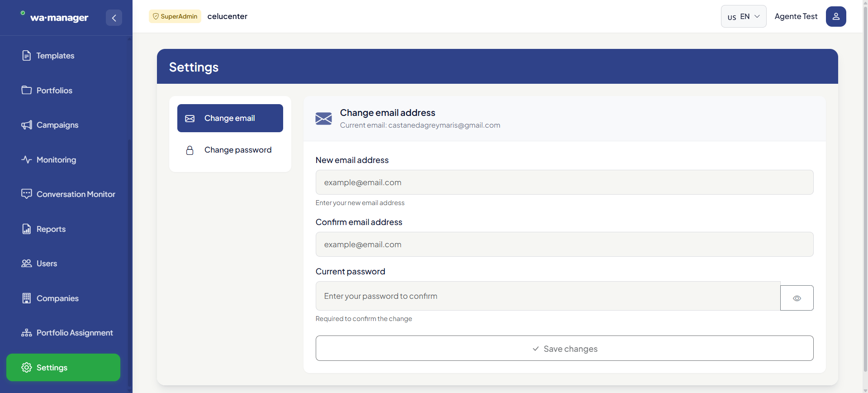This screenshot has height=393, width=868.
Task: Click the Settings gear icon
Action: [27, 367]
